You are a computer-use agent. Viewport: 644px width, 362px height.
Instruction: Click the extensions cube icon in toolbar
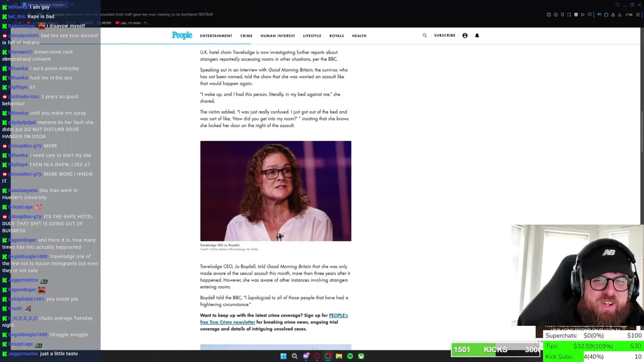pos(606,15)
